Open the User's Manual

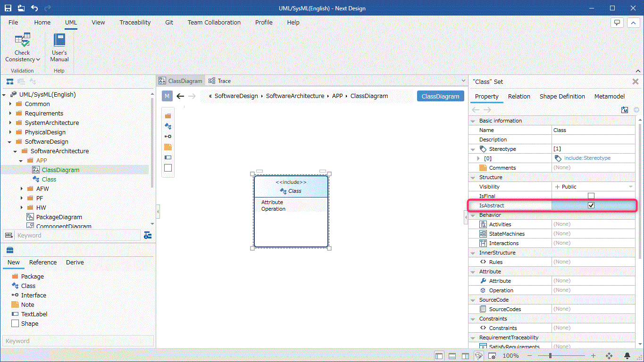(59, 47)
